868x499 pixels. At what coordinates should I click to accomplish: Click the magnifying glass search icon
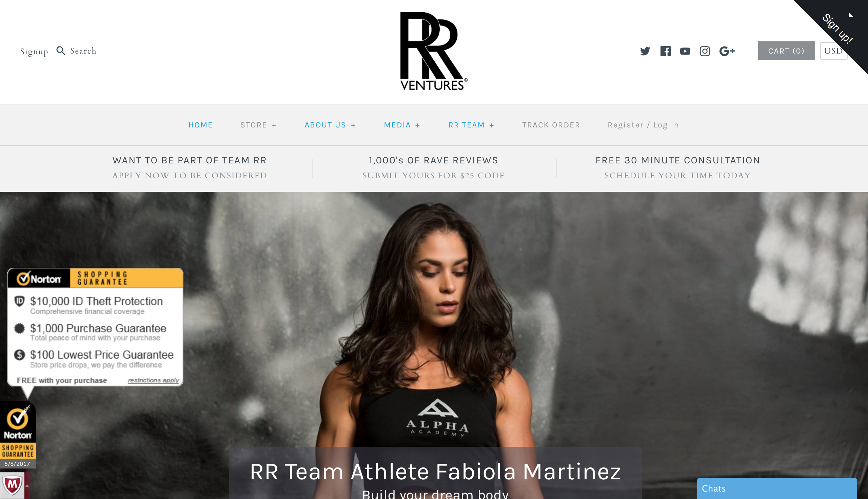(x=61, y=51)
